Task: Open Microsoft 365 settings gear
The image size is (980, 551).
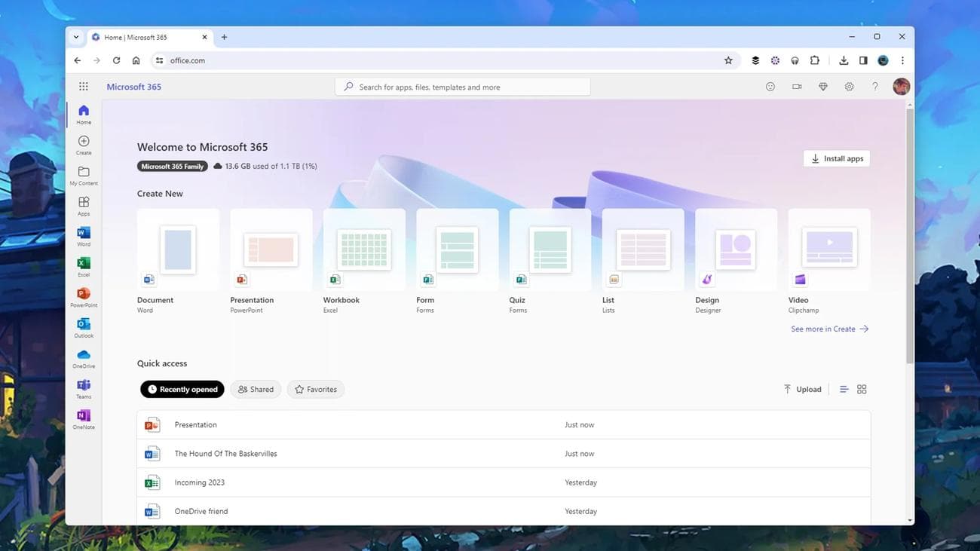Action: (x=849, y=86)
